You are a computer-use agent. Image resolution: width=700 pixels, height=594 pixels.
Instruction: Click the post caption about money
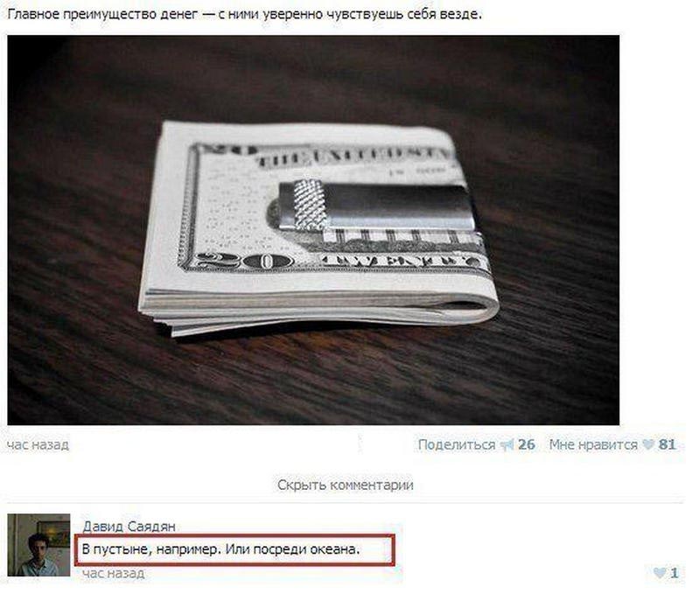point(245,14)
